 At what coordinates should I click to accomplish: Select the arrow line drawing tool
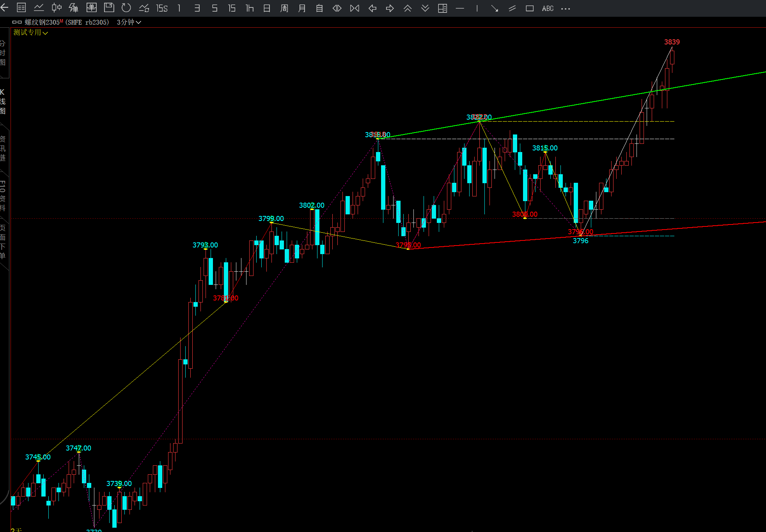pos(495,8)
